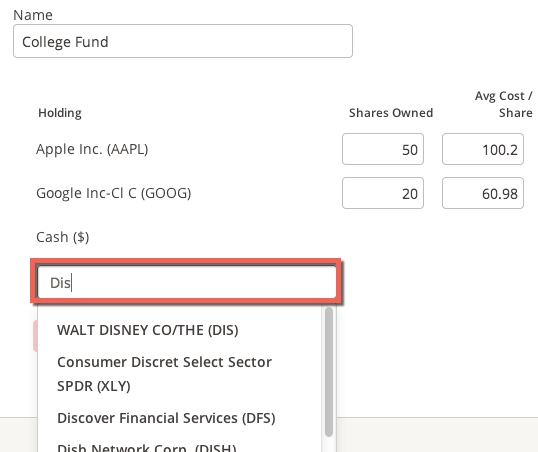Click the College Fund name field
The width and height of the screenshot is (538, 452).
(x=183, y=41)
